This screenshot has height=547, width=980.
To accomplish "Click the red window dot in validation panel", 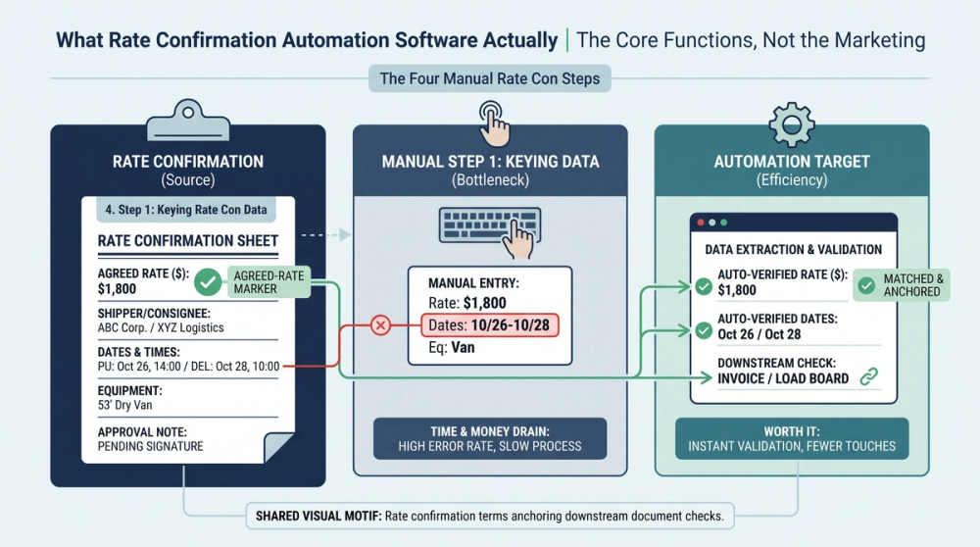I will (701, 223).
